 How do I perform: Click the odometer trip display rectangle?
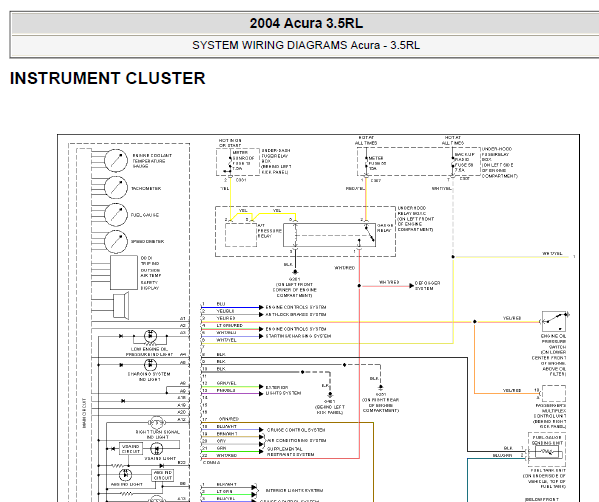pyautogui.click(x=124, y=273)
